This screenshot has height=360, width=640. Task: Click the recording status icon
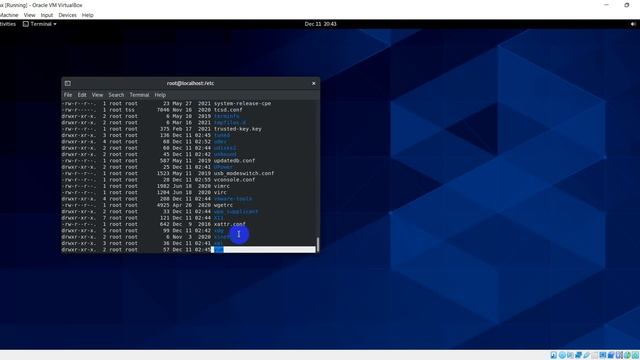coord(611,355)
